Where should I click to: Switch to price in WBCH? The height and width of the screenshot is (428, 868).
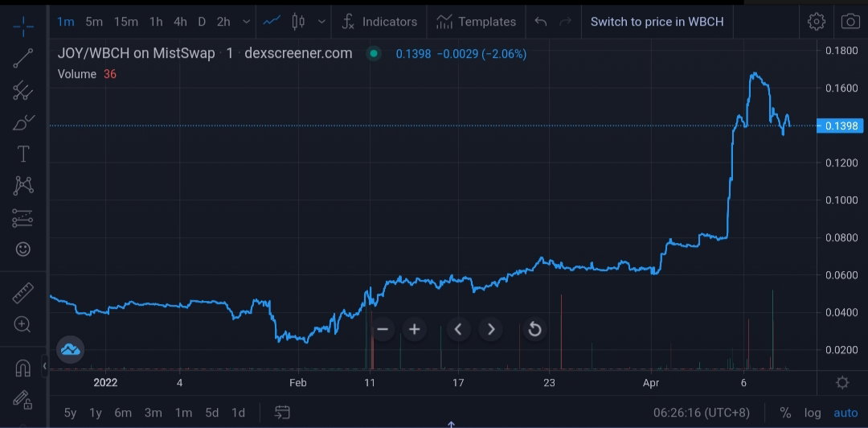click(x=657, y=22)
